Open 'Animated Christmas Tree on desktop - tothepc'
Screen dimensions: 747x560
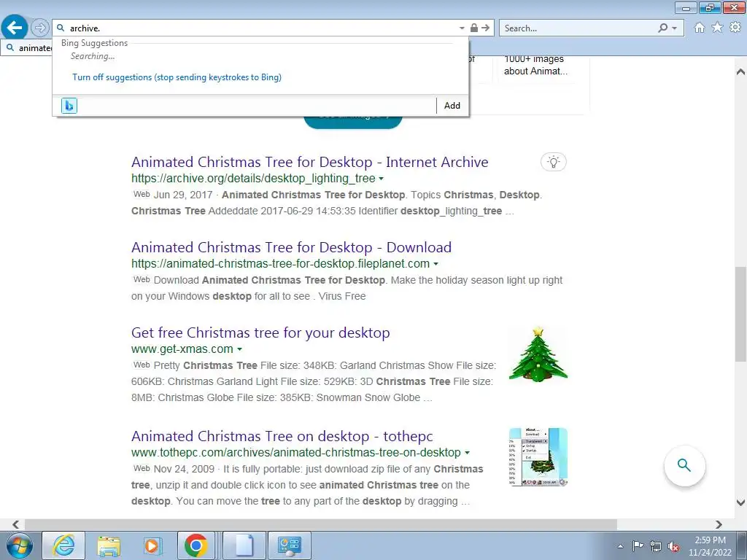click(x=282, y=436)
